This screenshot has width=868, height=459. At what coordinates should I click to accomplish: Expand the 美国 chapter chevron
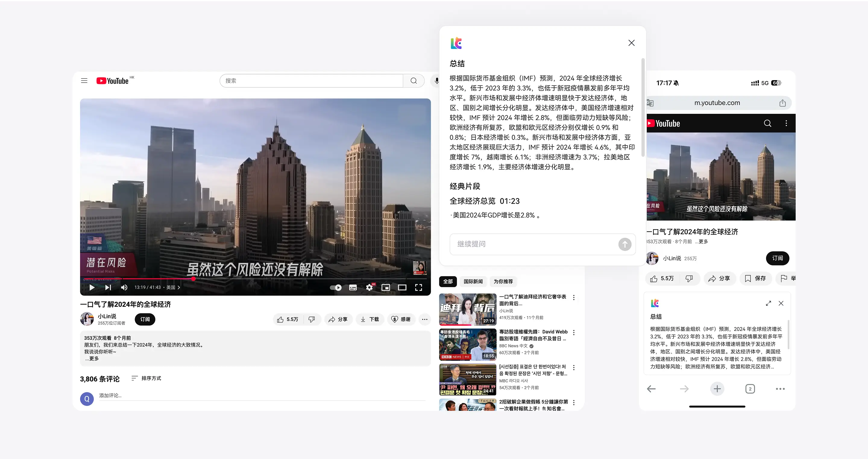(x=179, y=287)
